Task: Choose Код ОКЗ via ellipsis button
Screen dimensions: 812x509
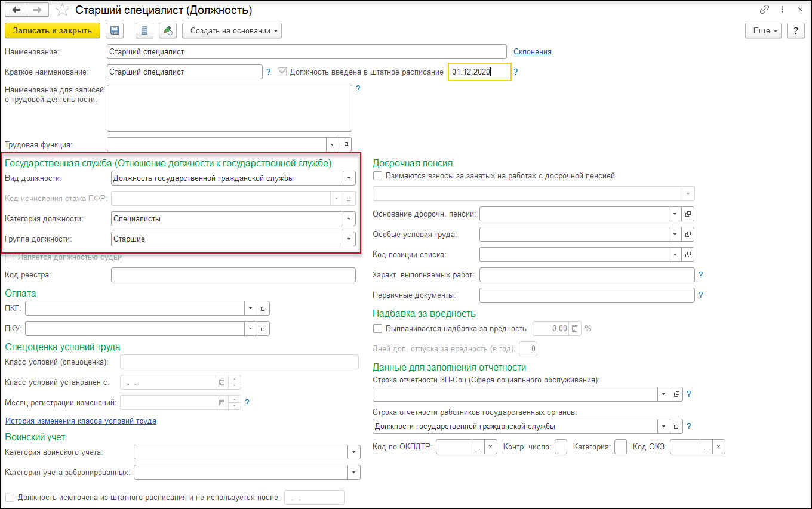Action: (x=706, y=446)
